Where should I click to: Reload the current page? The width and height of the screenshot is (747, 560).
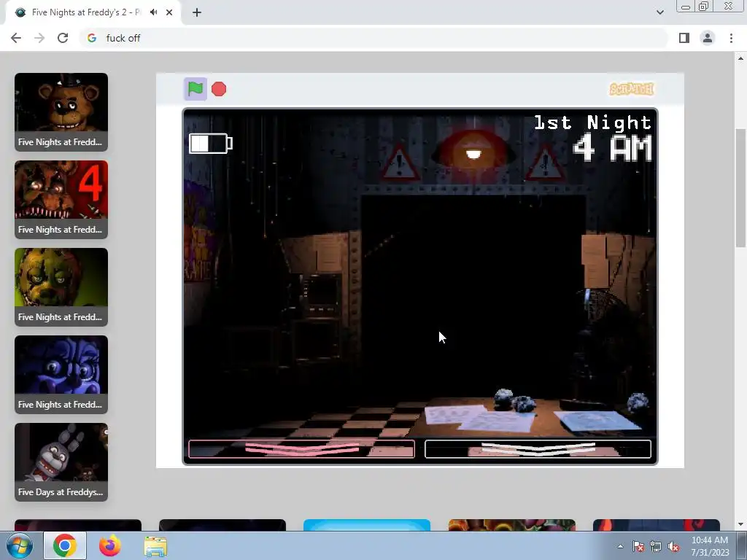63,38
